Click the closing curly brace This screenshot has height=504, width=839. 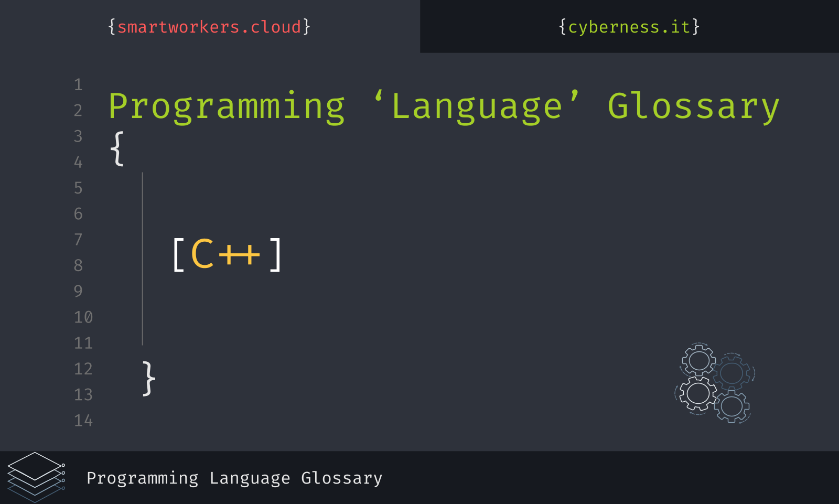pyautogui.click(x=149, y=378)
